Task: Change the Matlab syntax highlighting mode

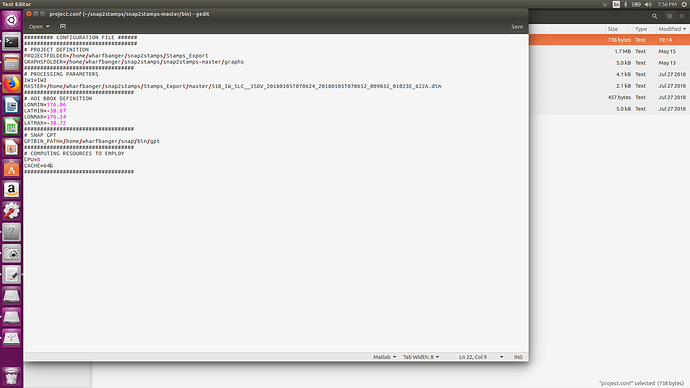Action: (x=384, y=357)
